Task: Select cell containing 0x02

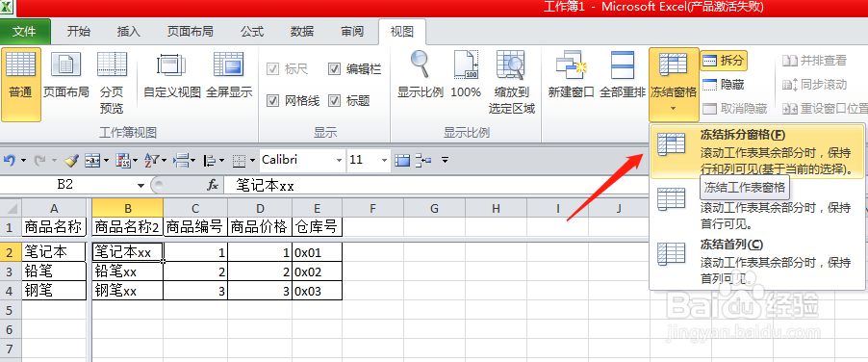Action: tap(318, 271)
